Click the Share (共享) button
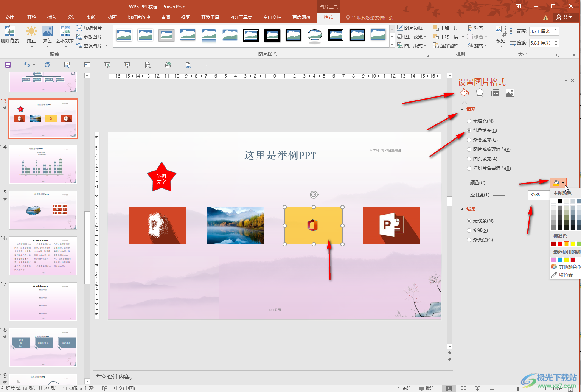Image resolution: width=581 pixels, height=392 pixels. click(564, 17)
